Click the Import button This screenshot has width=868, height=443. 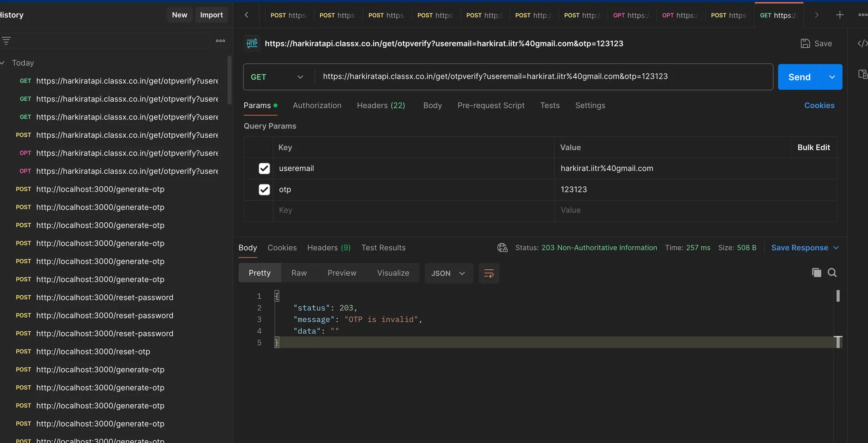tap(211, 15)
